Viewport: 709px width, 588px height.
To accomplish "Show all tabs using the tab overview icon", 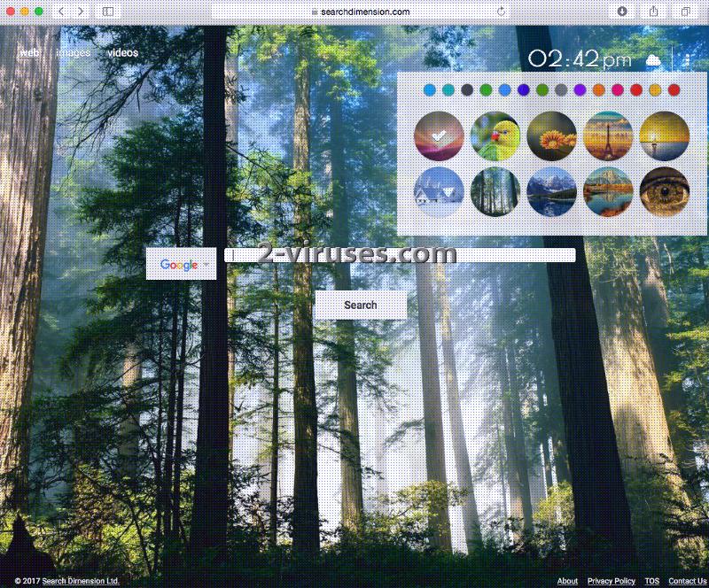I will pyautogui.click(x=686, y=12).
